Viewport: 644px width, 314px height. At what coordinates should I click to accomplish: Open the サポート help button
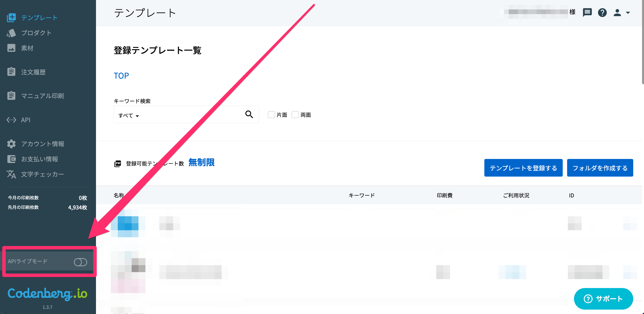click(603, 299)
